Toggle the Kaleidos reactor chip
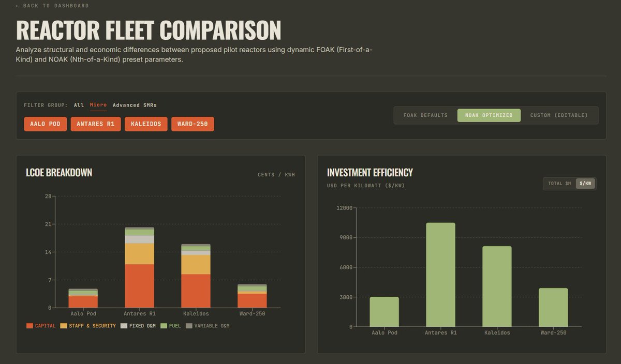The height and width of the screenshot is (364, 621). point(146,124)
